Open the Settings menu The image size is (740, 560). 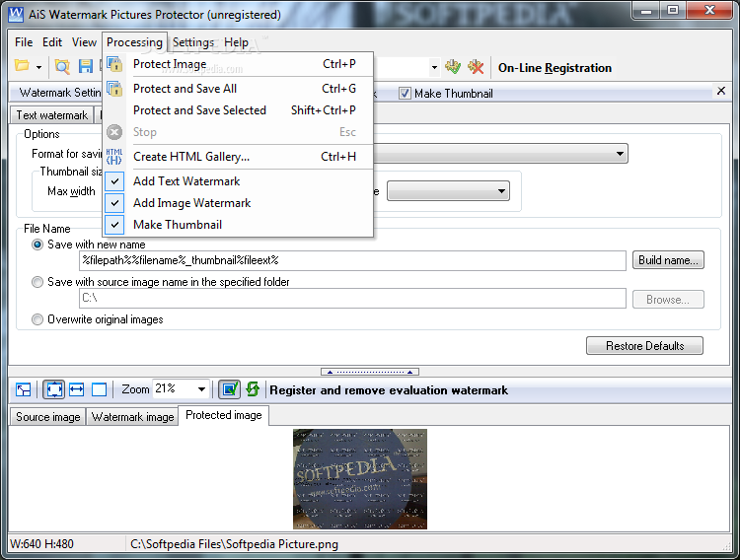pos(193,42)
